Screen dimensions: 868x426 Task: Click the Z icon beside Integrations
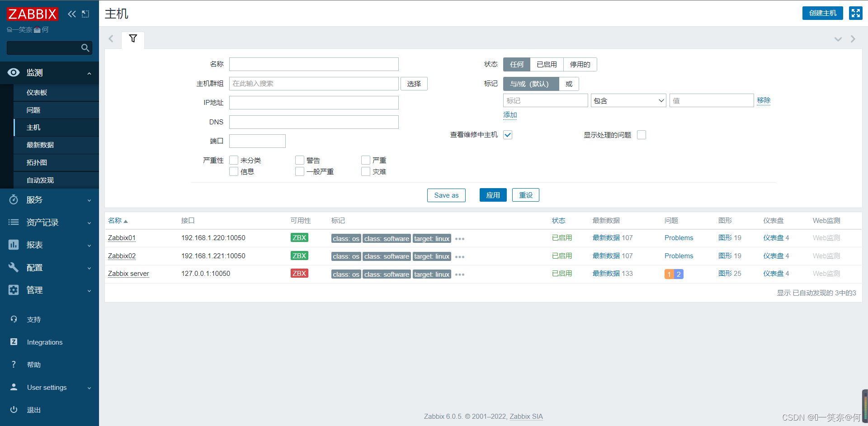click(14, 342)
